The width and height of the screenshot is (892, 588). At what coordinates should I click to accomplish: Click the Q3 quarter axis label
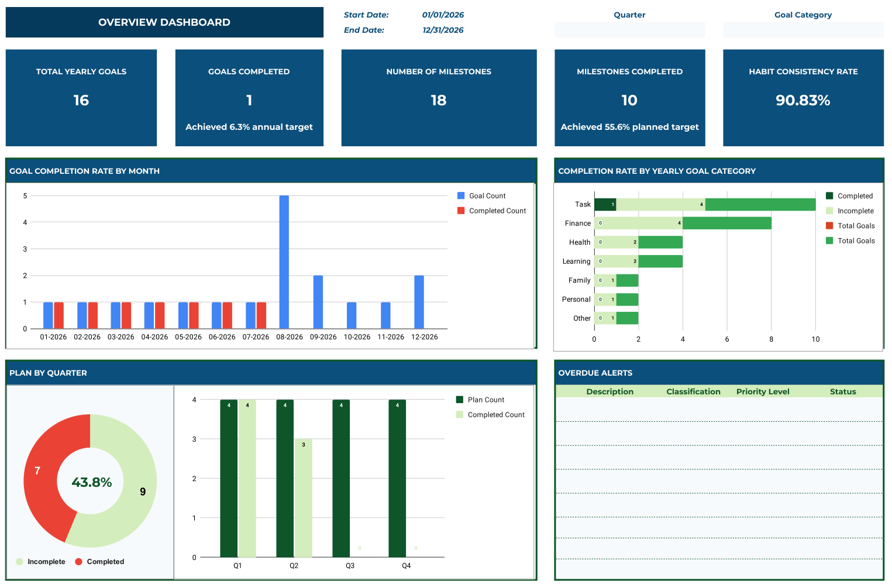pos(350,566)
